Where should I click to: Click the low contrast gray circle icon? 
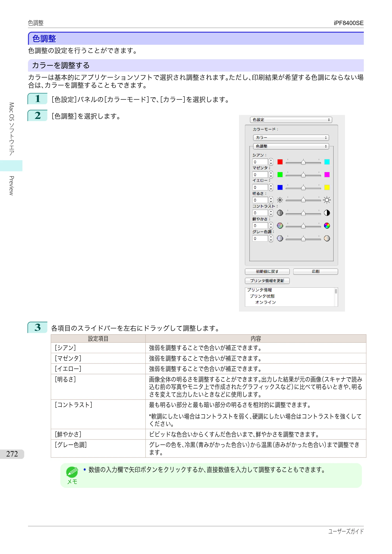[280, 213]
